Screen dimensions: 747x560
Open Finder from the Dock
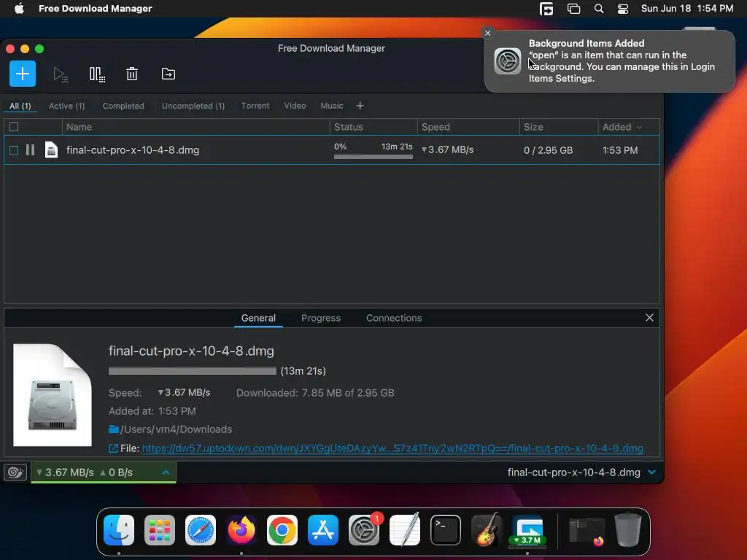pos(119,530)
